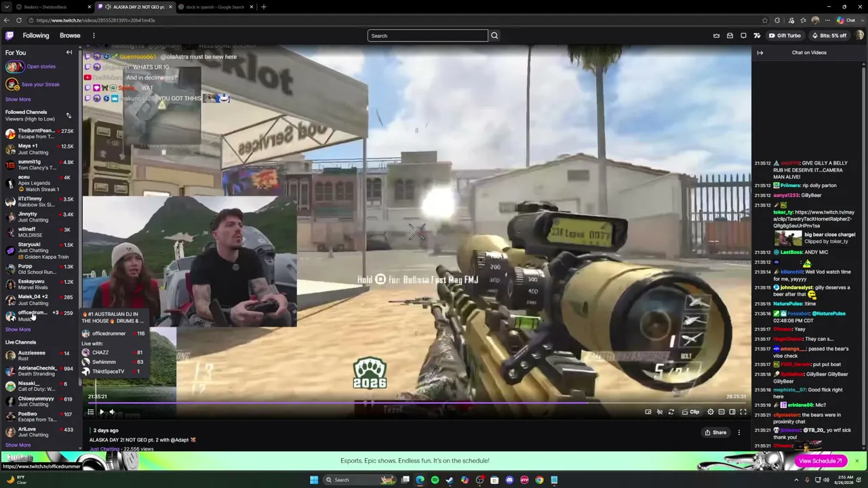
Task: Open the Following page
Action: tap(36, 36)
